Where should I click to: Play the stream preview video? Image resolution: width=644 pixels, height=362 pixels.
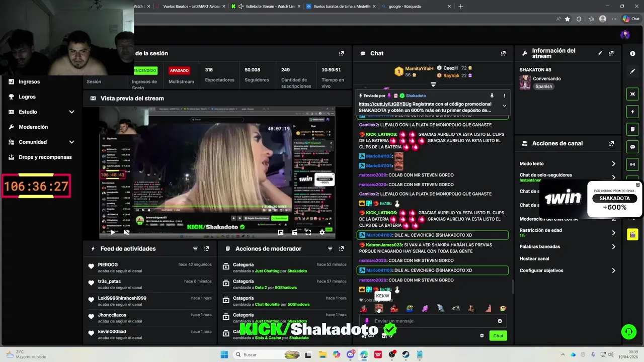point(112,232)
